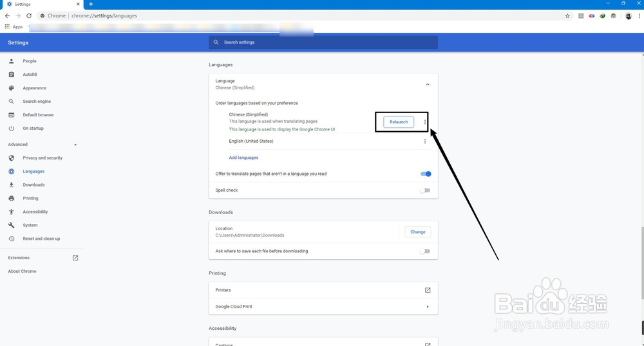Open Extensions external link icon
The width and height of the screenshot is (644, 346).
(75, 258)
